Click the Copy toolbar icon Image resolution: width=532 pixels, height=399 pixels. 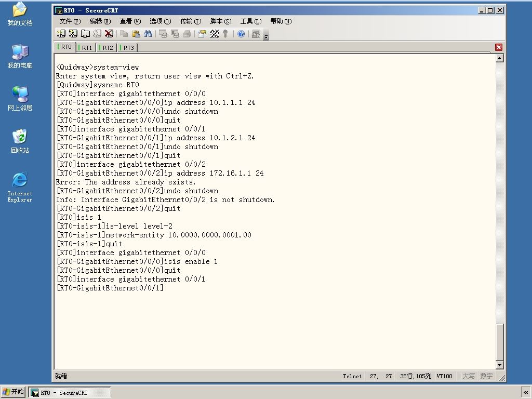click(x=124, y=34)
